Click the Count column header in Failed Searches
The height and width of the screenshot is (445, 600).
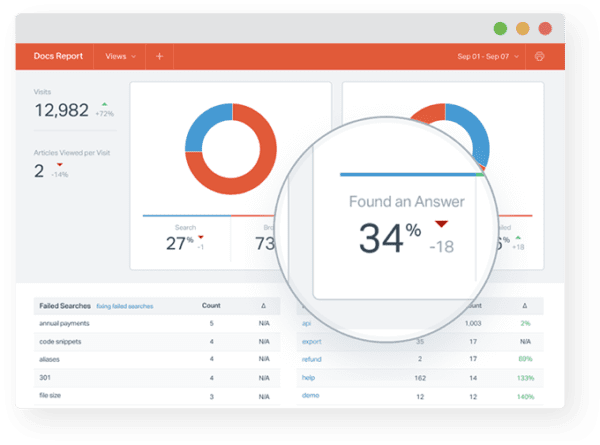211,305
